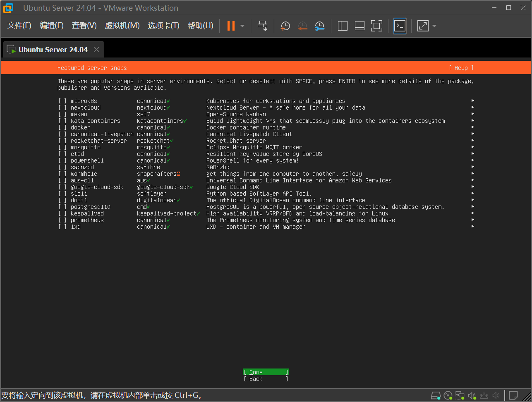This screenshot has height=402, width=532.
Task: Click the VMware Workstation logo in title bar
Action: tap(8, 8)
